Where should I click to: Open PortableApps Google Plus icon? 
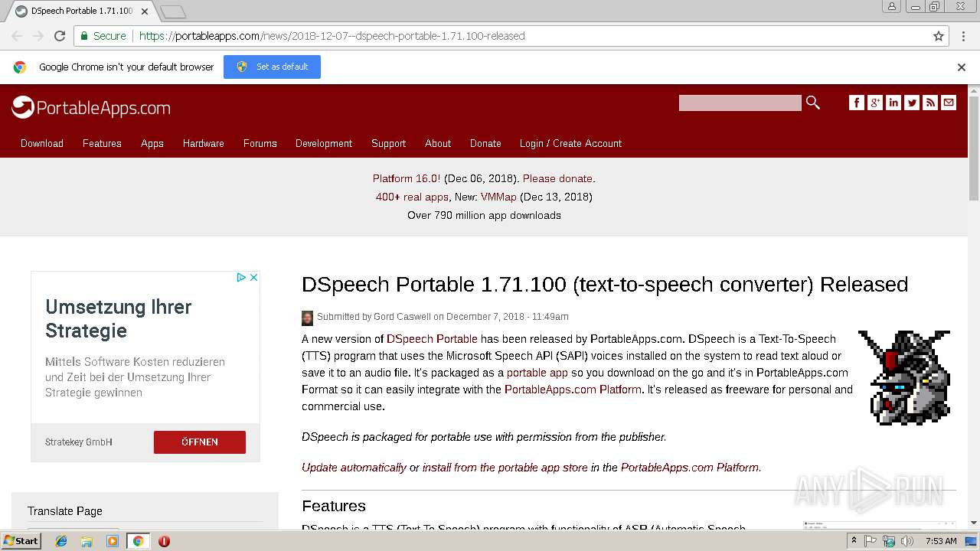click(x=875, y=103)
